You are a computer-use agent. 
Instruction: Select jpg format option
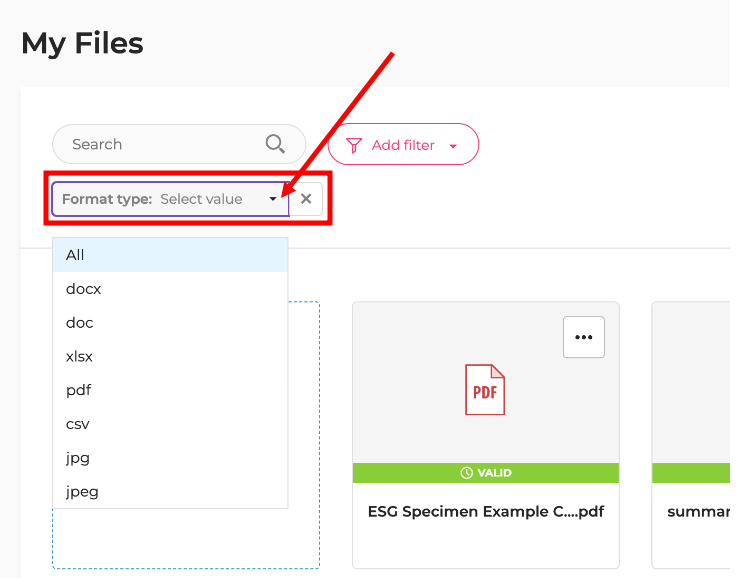coord(78,458)
